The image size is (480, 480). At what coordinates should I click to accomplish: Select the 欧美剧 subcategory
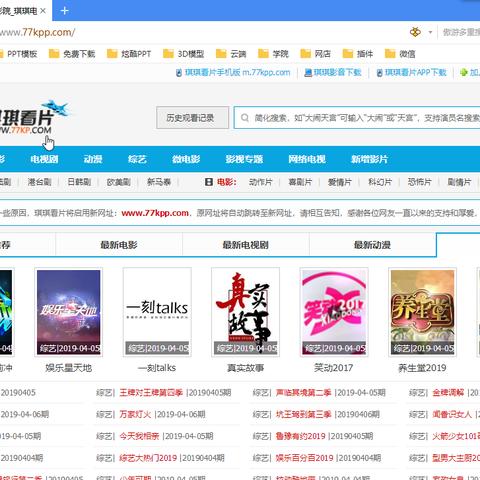click(119, 182)
